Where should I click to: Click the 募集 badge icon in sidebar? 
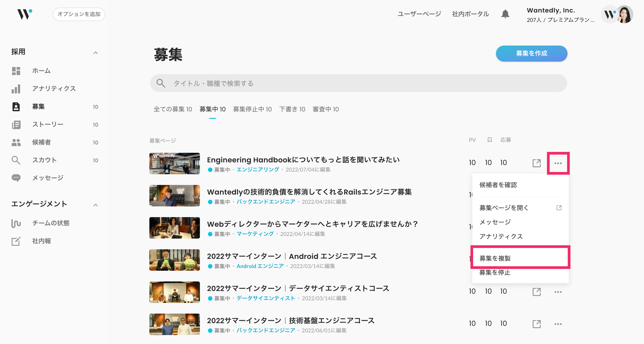click(x=16, y=107)
